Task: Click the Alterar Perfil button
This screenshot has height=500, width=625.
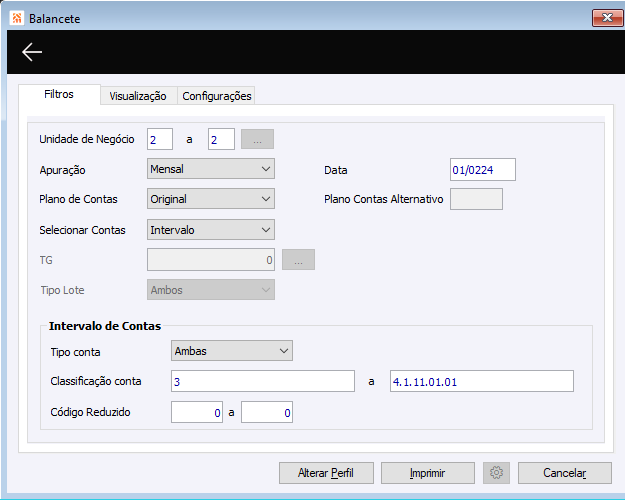Action: tap(326, 473)
